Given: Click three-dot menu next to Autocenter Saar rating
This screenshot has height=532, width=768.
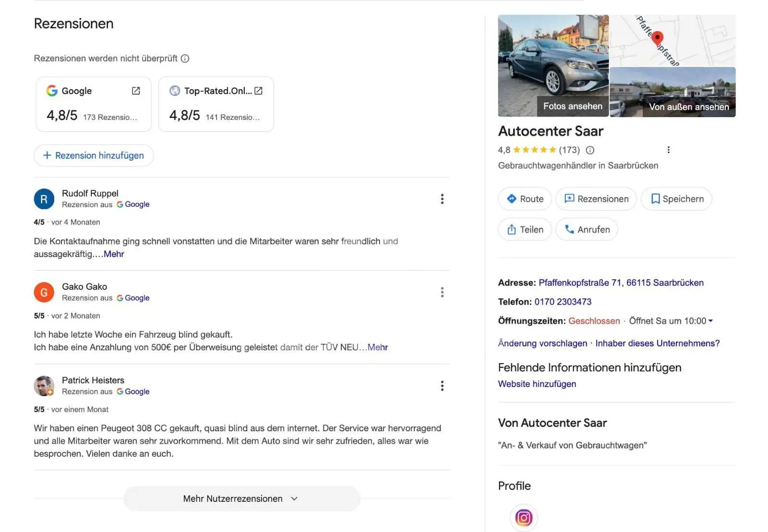Looking at the screenshot, I should 668,150.
